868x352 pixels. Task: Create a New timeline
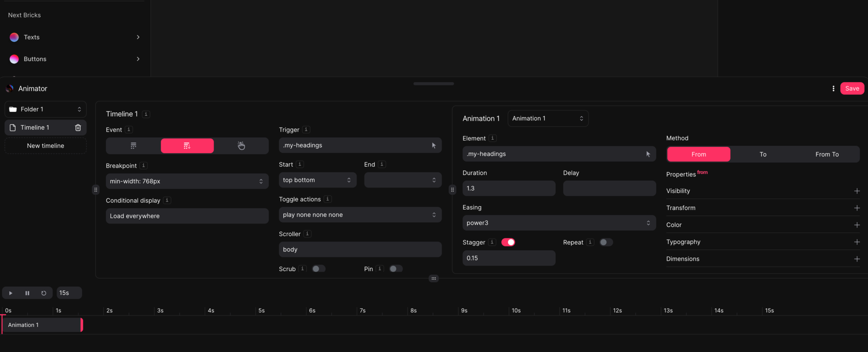click(45, 146)
